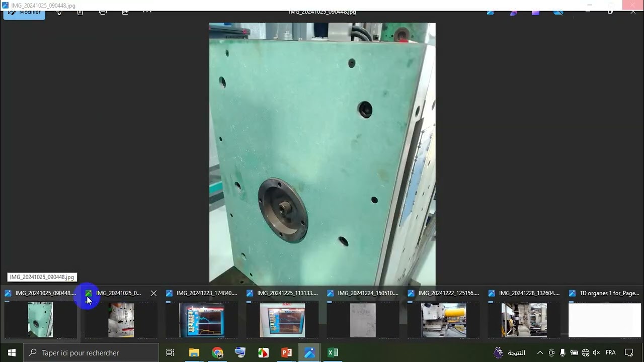644x362 pixels.
Task: Click preview title IMG_20241225_113133
Action: point(288,293)
